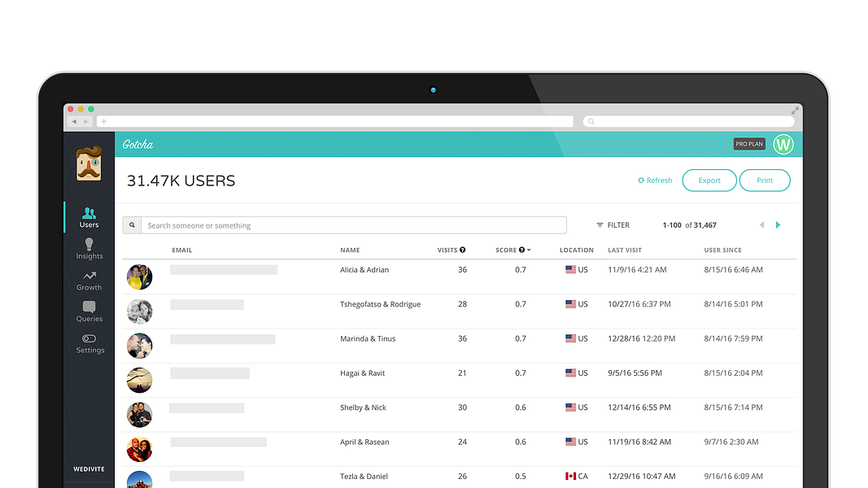Sort by LOCATION column header
The height and width of the screenshot is (488, 868).
pyautogui.click(x=576, y=250)
